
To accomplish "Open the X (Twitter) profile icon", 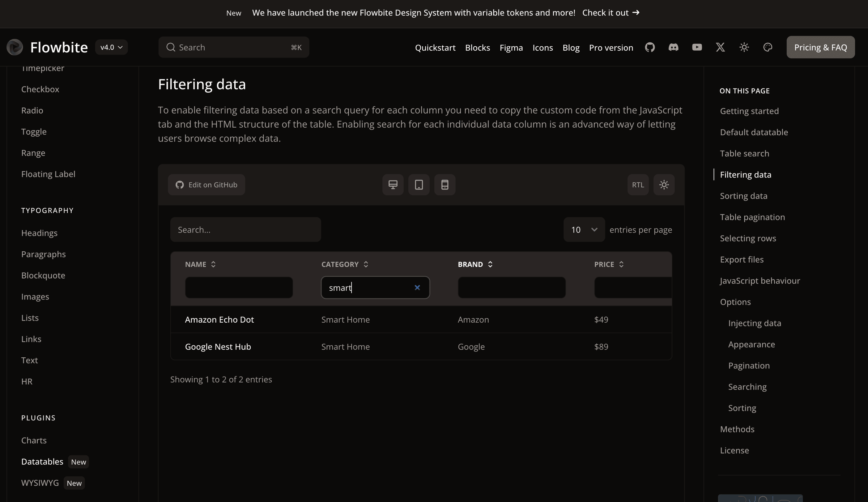I will point(720,47).
